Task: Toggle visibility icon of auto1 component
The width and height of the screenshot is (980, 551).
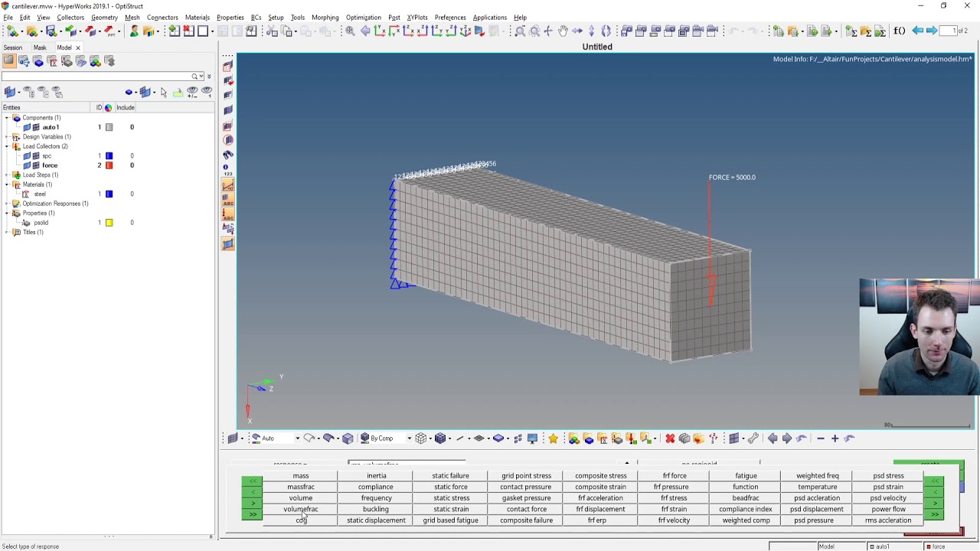Action: [x=28, y=127]
